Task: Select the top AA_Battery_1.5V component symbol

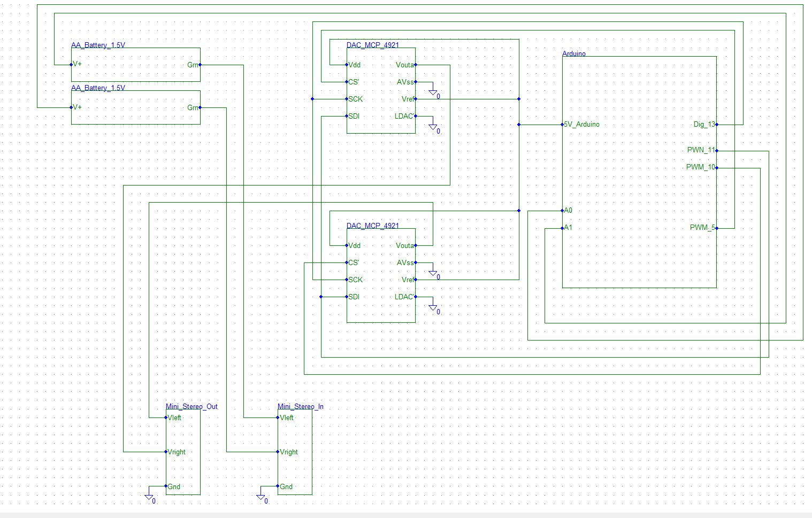Action: click(135, 64)
